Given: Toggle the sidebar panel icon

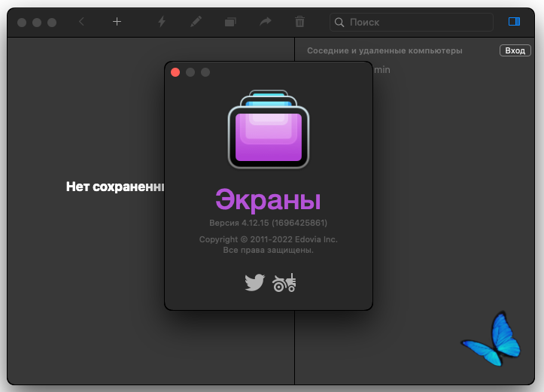Looking at the screenshot, I should [x=514, y=22].
